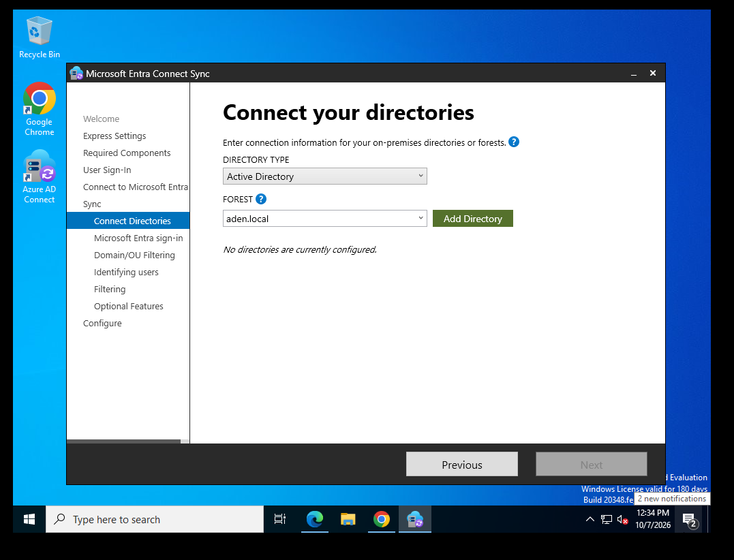This screenshot has height=560, width=734.
Task: Click the Previous button
Action: pyautogui.click(x=462, y=464)
